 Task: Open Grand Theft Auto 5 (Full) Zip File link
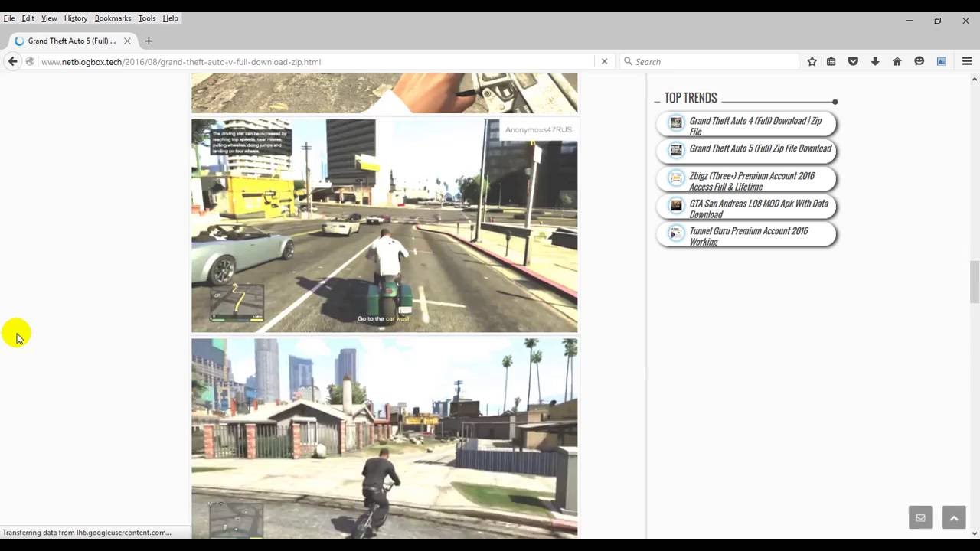pos(760,148)
